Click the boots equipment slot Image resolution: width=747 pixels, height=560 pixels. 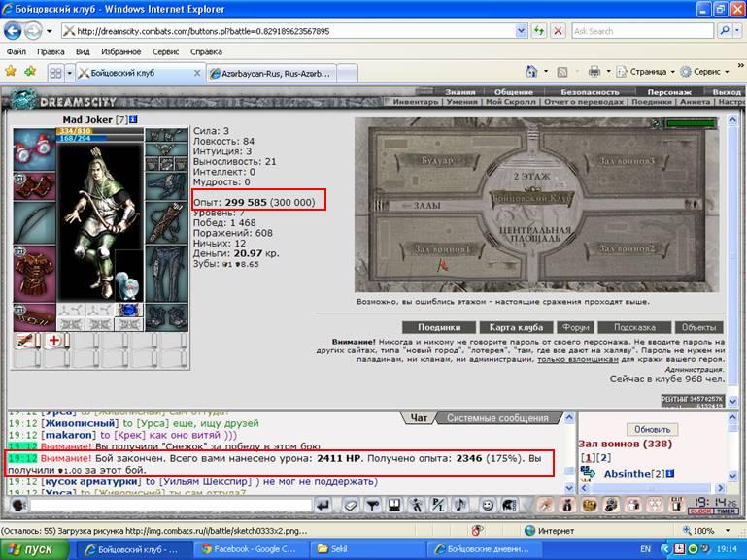[166, 317]
